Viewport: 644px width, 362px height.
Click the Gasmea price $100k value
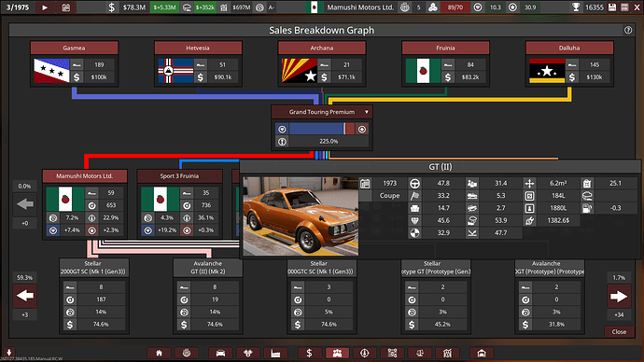click(x=99, y=77)
